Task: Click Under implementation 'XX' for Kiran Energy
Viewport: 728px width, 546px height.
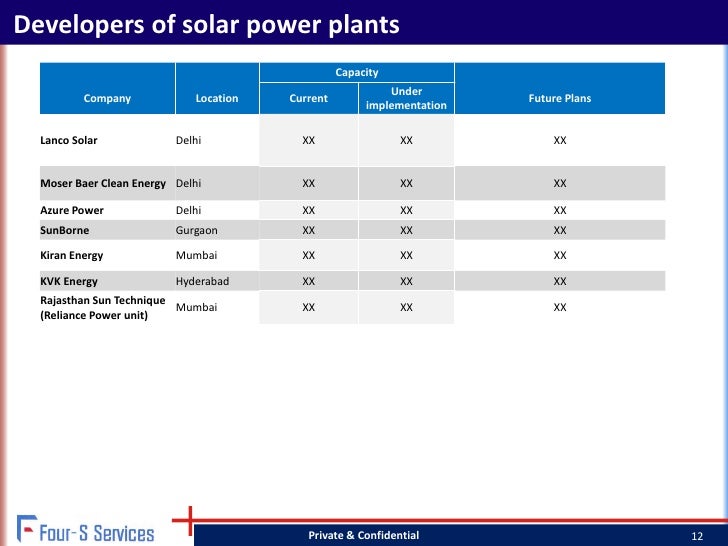Action: coord(406,255)
